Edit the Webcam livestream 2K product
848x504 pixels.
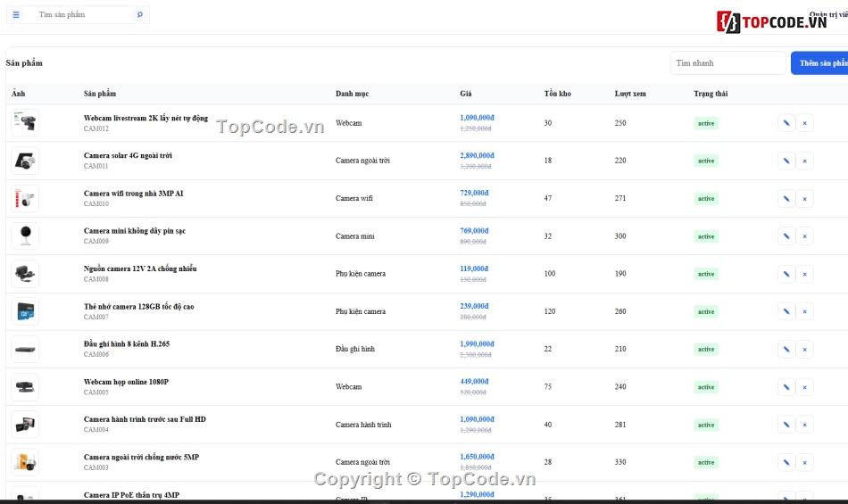point(786,123)
